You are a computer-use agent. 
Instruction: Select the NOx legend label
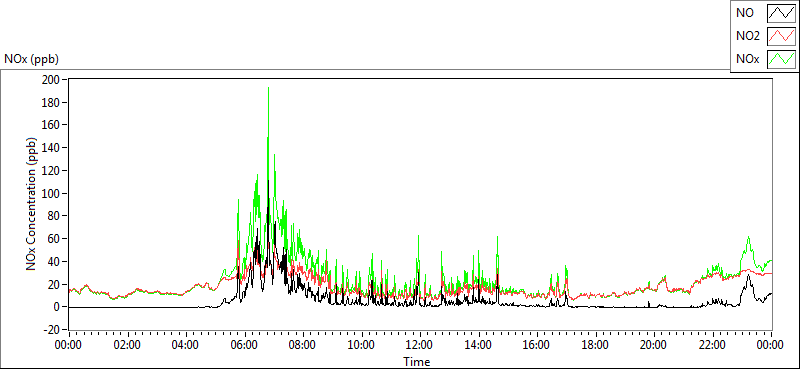point(748,59)
